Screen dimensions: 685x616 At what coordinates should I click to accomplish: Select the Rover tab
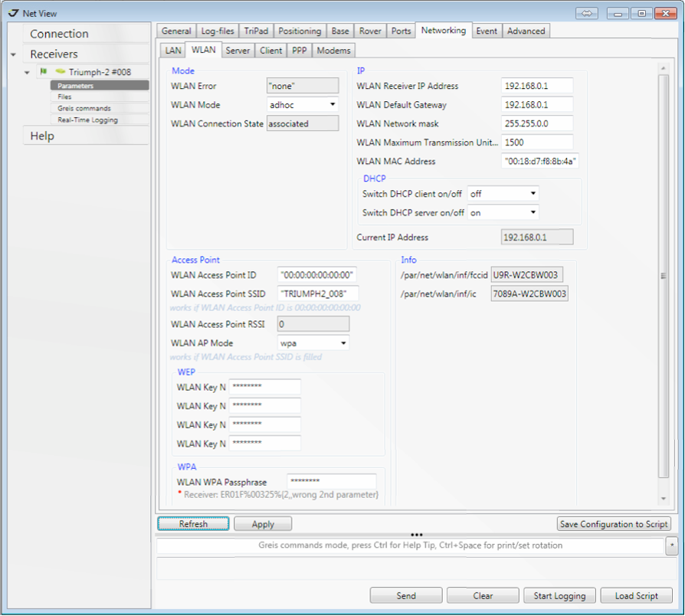pos(370,31)
